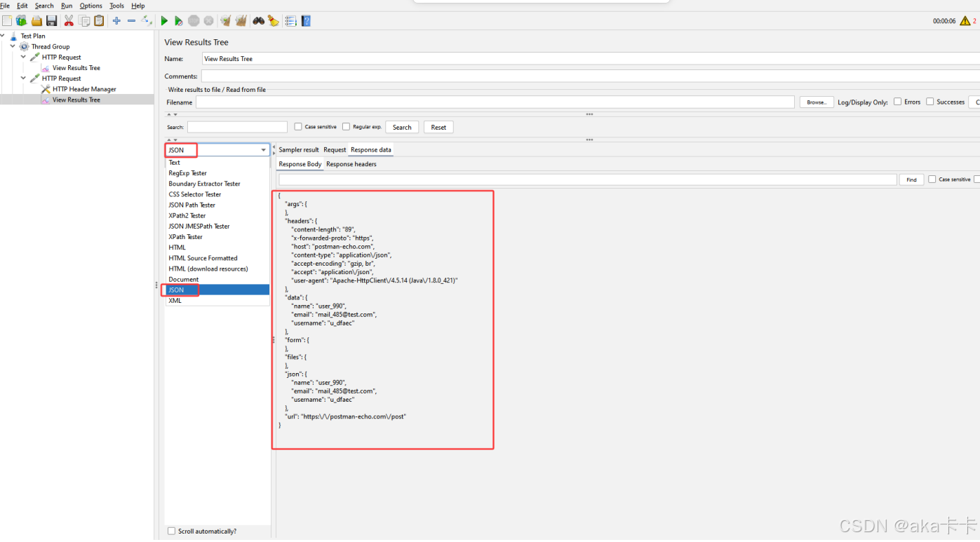This screenshot has width=980, height=542.
Task: Collapse the Test Plan tree node
Action: (4, 36)
